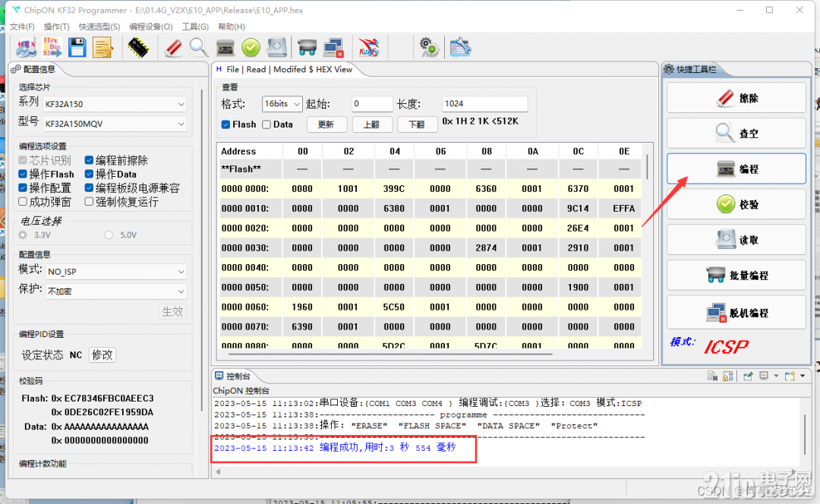The height and width of the screenshot is (504, 820).
Task: Click the 更新 refresh button
Action: coord(326,124)
